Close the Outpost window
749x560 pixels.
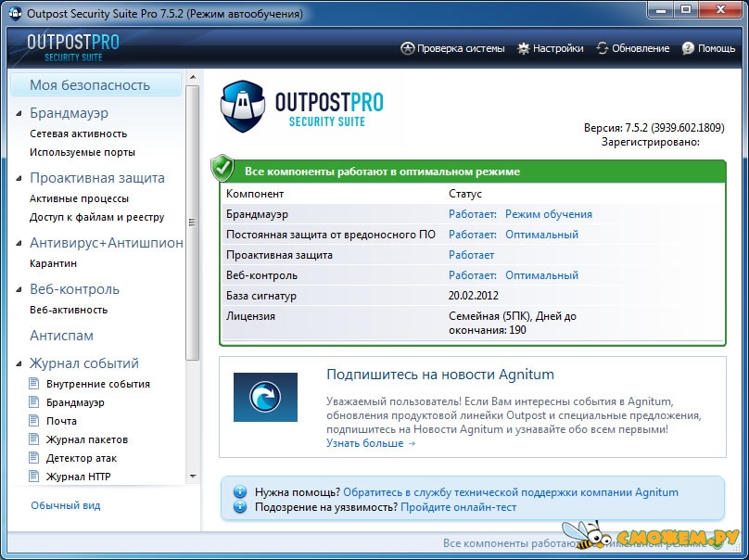721,10
